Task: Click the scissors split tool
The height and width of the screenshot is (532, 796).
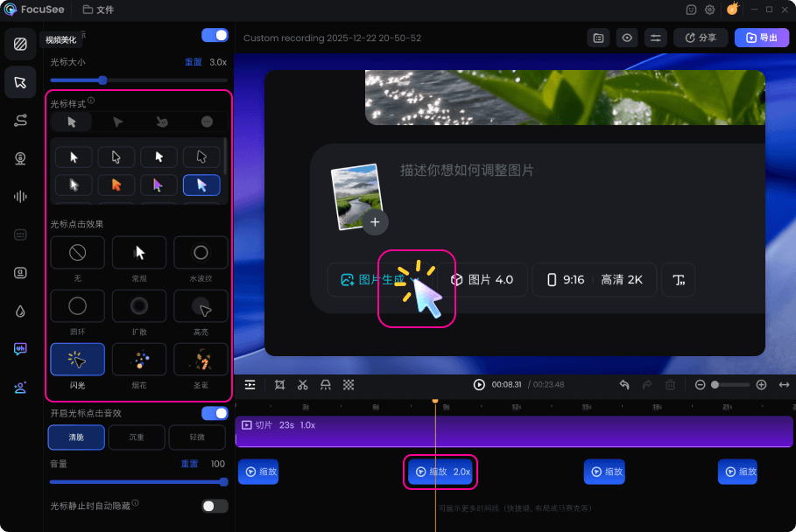Action: coord(303,385)
